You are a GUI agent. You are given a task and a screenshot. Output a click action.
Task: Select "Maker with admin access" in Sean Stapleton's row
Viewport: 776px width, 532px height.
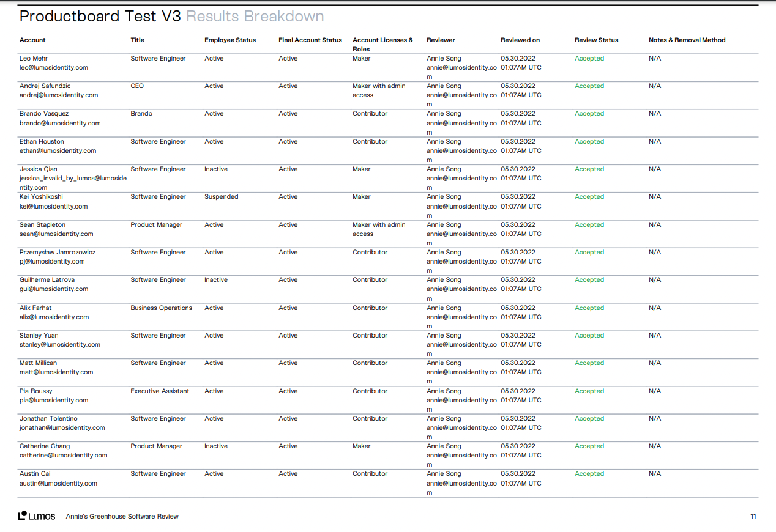pos(379,229)
